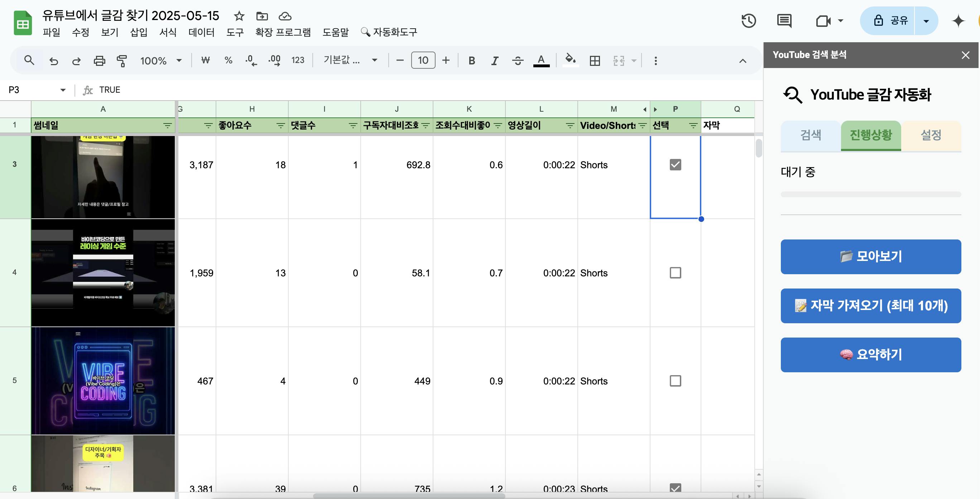Open the three-dot more toolbar options

655,60
